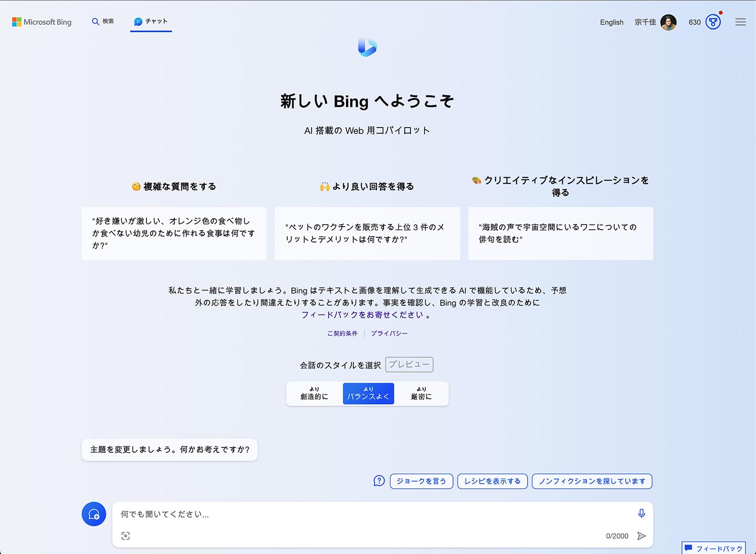Open the フィードバック button at the bottom corner

pyautogui.click(x=713, y=548)
